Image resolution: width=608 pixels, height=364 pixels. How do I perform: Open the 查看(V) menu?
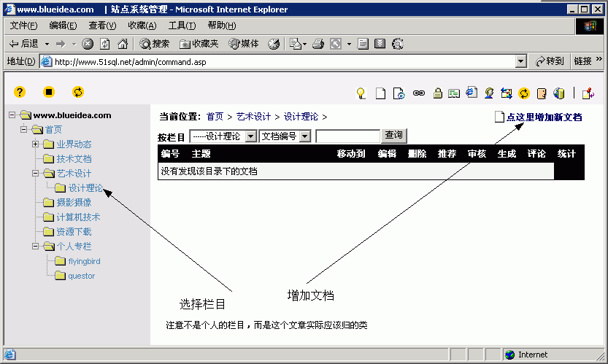coord(102,26)
